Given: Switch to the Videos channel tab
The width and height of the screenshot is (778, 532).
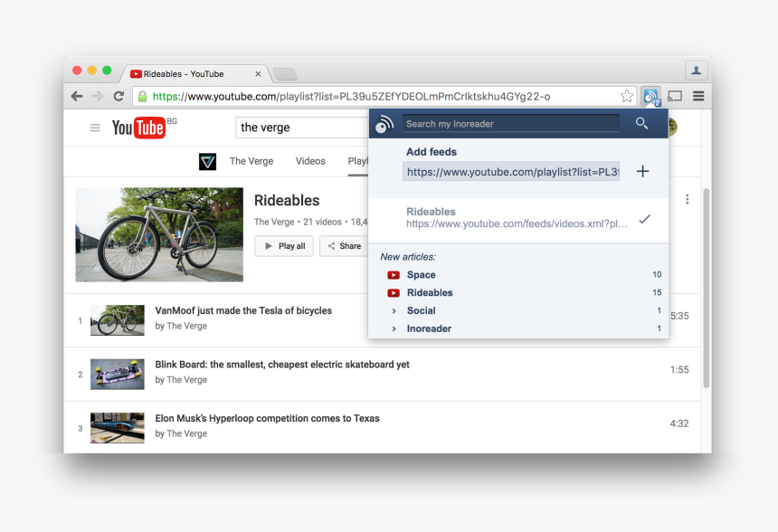Looking at the screenshot, I should [x=310, y=161].
